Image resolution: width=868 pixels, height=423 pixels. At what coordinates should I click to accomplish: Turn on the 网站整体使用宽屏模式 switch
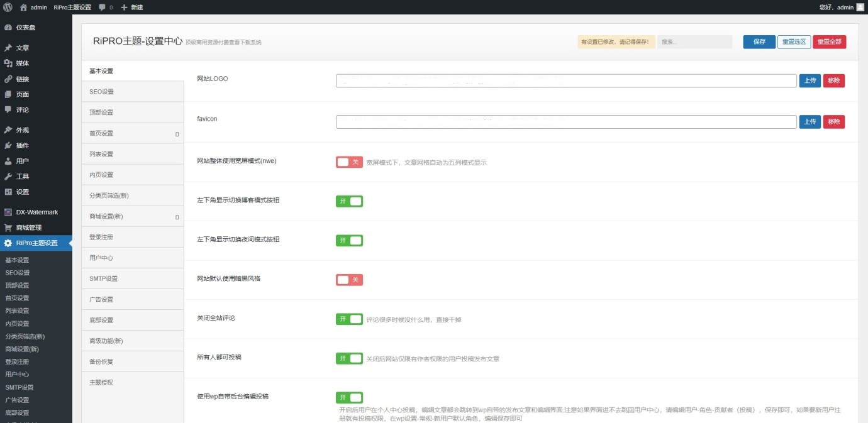coord(349,162)
